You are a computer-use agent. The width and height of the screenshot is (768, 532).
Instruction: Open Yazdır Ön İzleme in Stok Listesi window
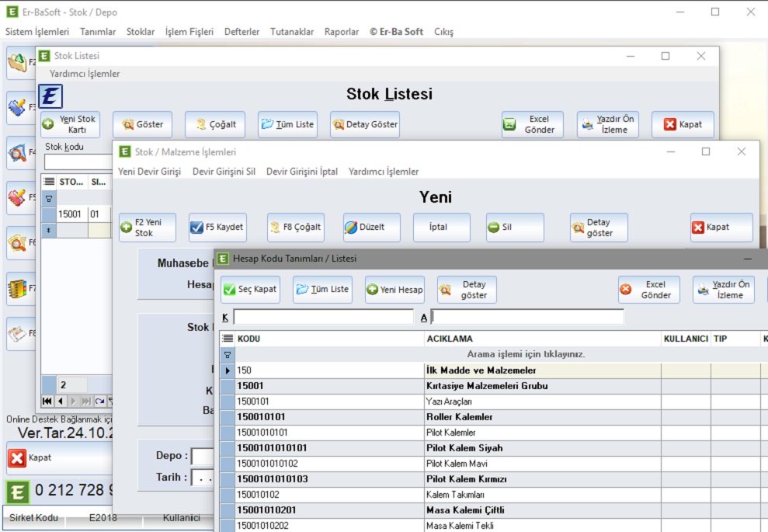(608, 124)
